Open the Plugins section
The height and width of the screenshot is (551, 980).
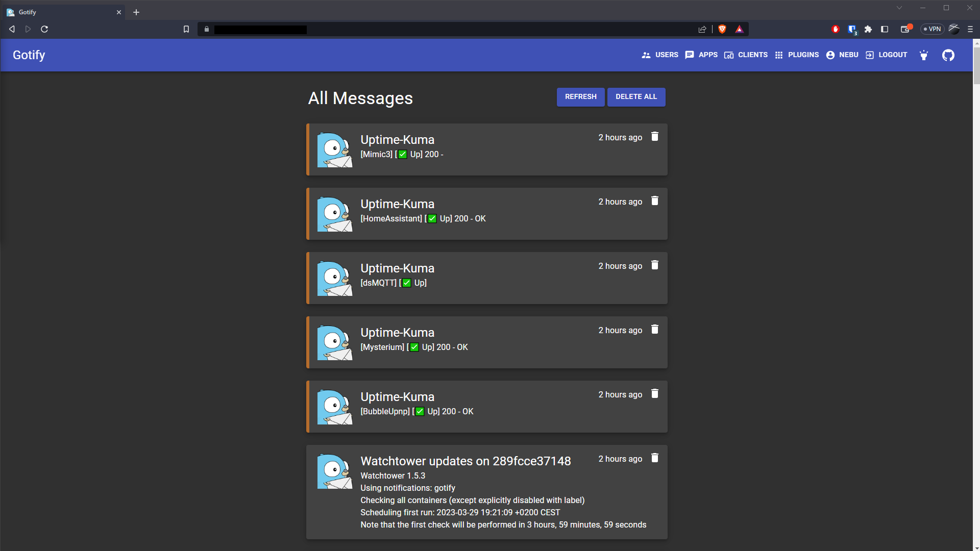tap(796, 55)
